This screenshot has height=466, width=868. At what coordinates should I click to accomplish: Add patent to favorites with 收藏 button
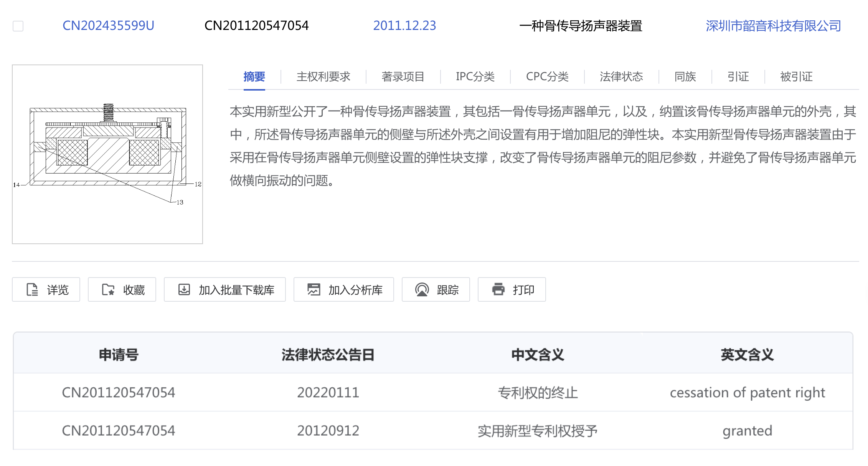(122, 289)
